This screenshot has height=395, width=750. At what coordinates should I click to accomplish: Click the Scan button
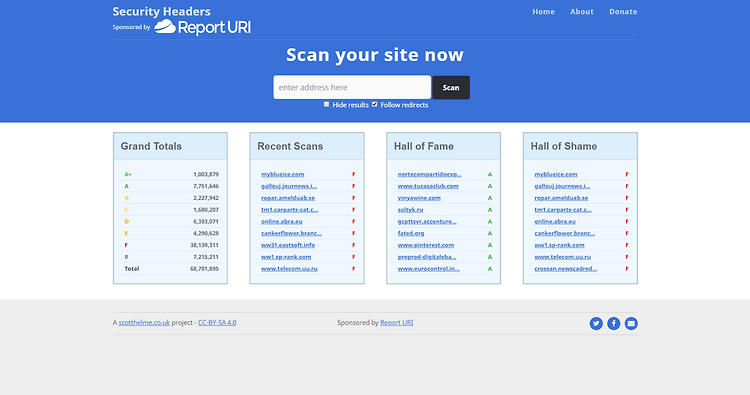[x=451, y=88]
